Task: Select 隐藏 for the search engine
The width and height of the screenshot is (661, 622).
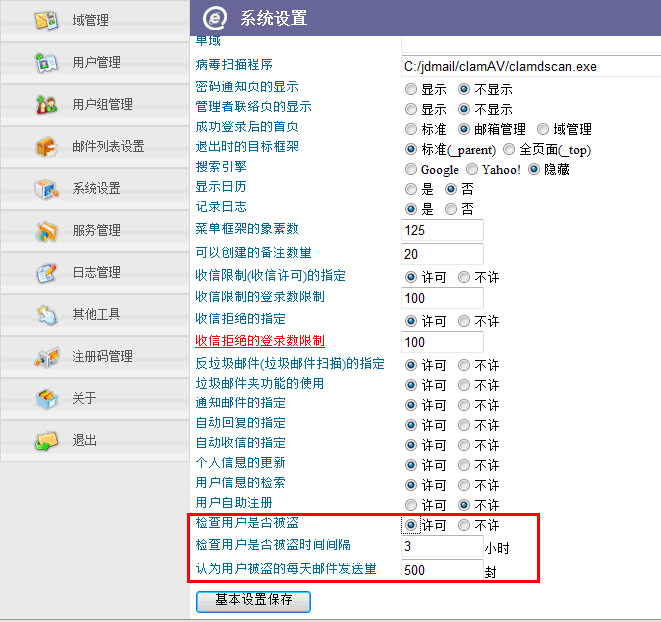Action: (x=534, y=169)
